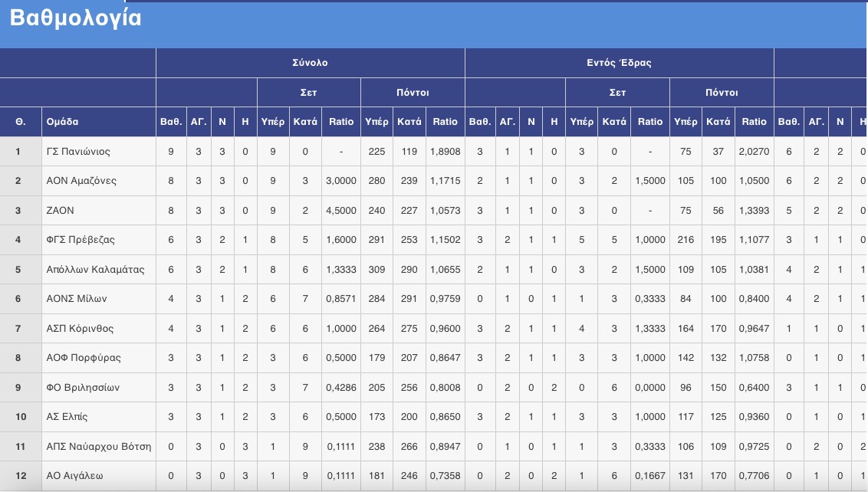Select team ΑΟΝ Αμαζόνες
Viewport: 868px width, 492px height.
tap(81, 181)
